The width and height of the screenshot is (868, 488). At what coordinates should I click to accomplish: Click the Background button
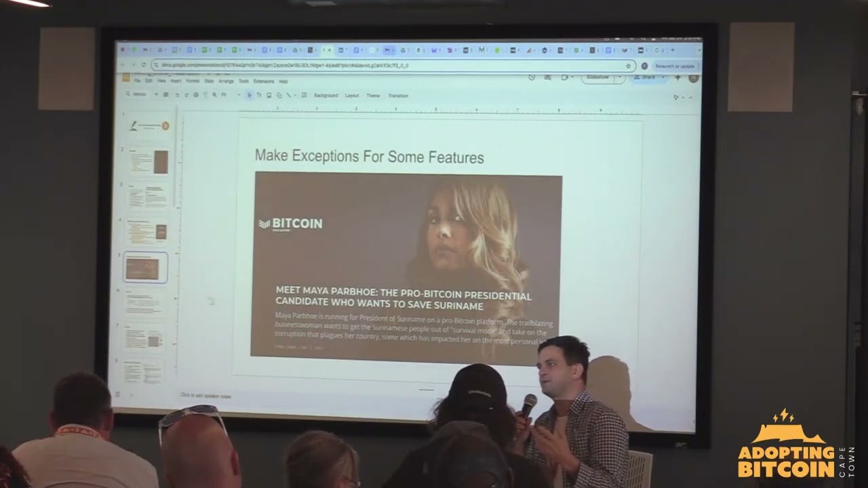(x=325, y=96)
